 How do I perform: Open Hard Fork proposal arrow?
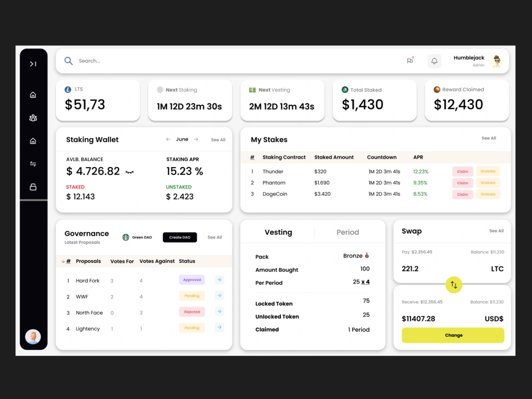point(220,280)
